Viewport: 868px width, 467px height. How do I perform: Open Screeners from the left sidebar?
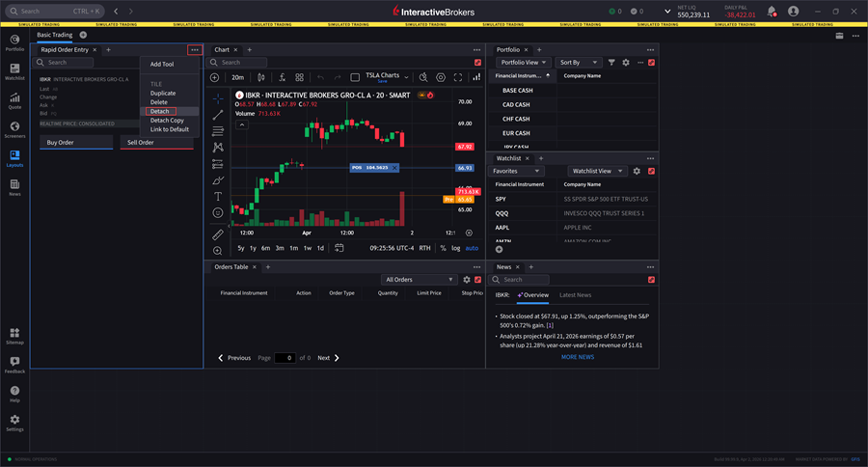point(14,127)
